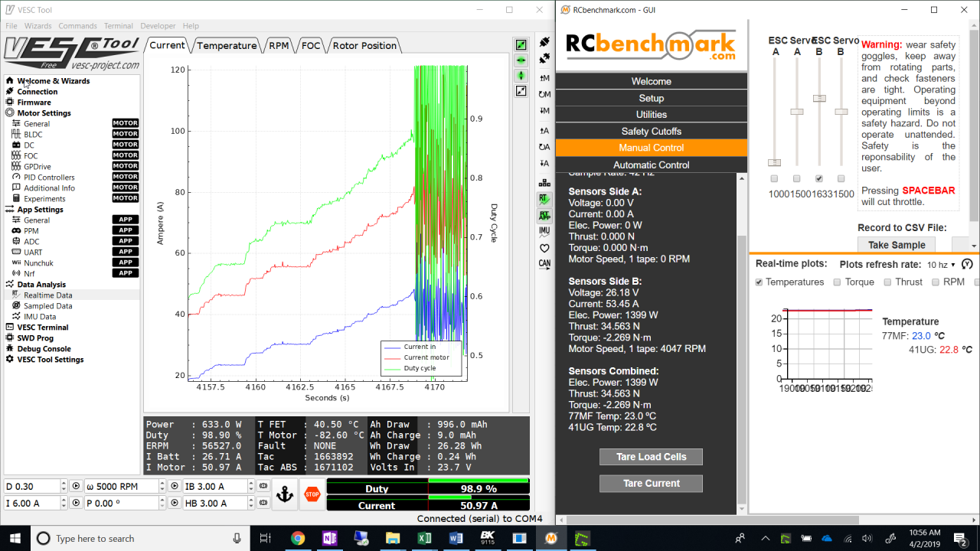980x551 pixels.
Task: Click the stepper arrows on P 0.00 field
Action: pos(162,503)
